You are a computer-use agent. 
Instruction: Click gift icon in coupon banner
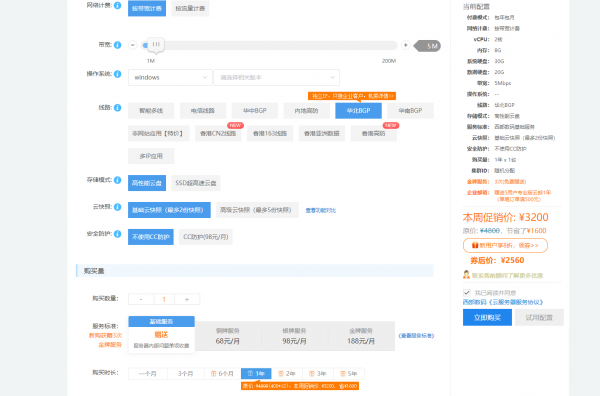coord(475,245)
